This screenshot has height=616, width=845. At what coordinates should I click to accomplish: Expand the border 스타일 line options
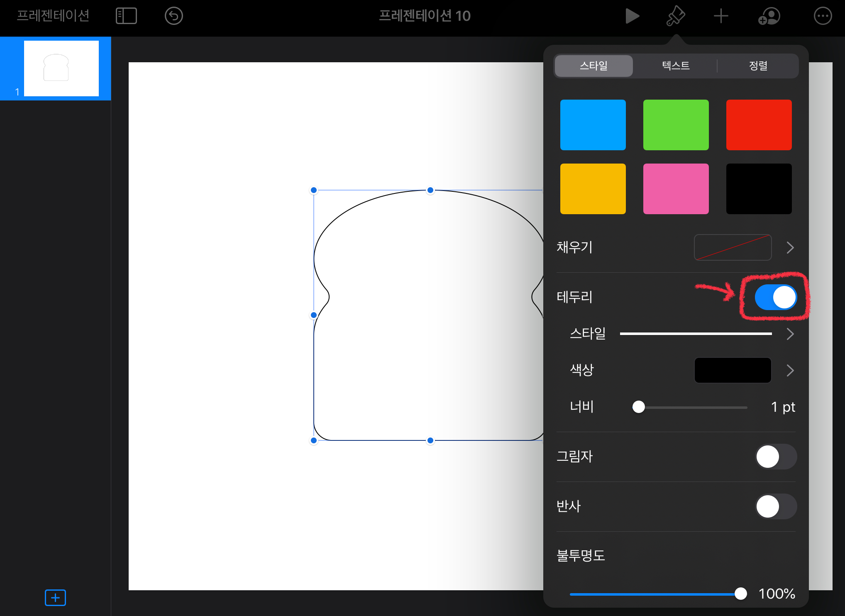point(790,334)
